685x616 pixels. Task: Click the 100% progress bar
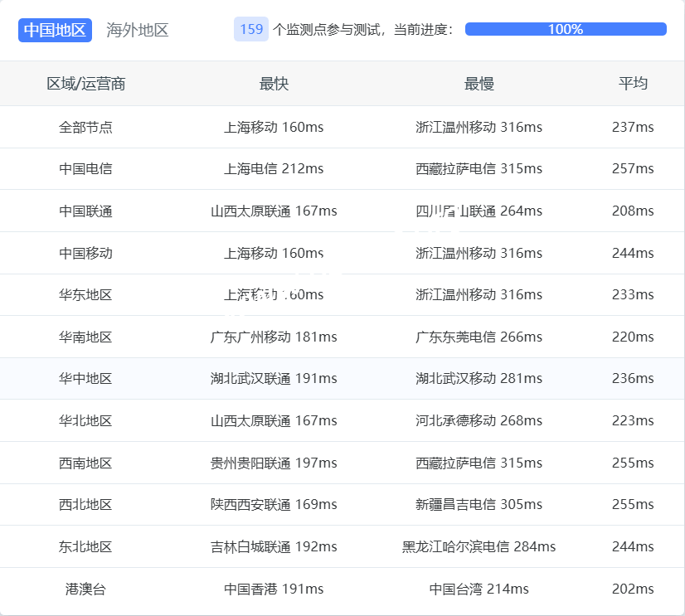[x=566, y=29]
